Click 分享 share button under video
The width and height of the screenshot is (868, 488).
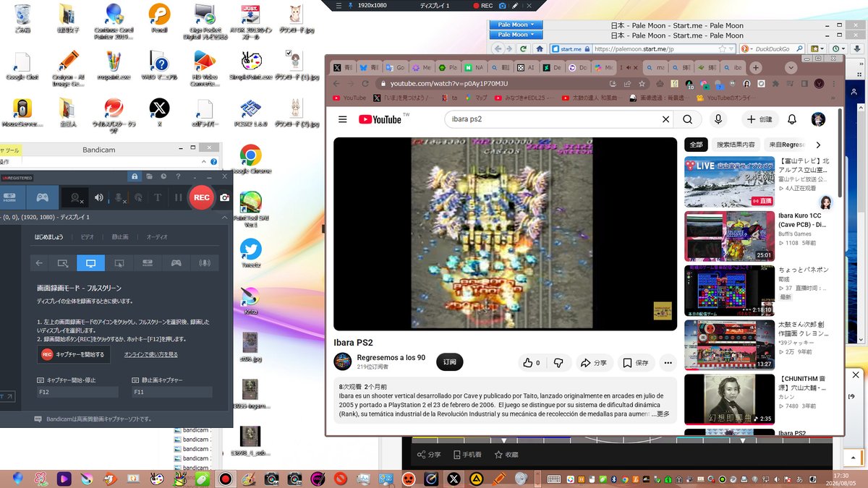(594, 363)
